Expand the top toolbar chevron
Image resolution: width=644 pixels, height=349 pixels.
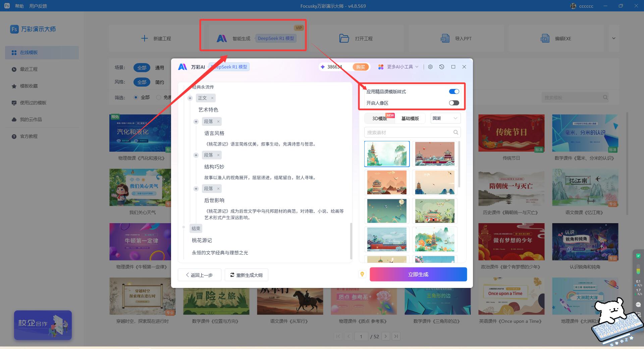point(614,38)
